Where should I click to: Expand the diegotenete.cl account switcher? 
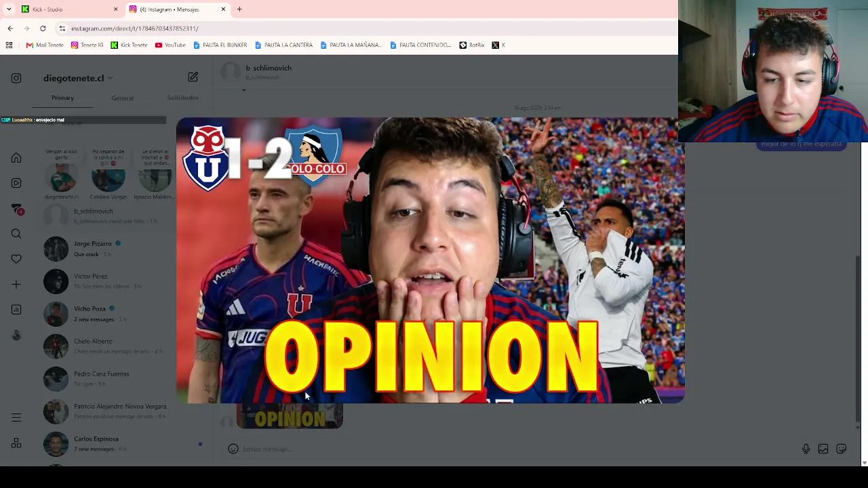(x=78, y=78)
